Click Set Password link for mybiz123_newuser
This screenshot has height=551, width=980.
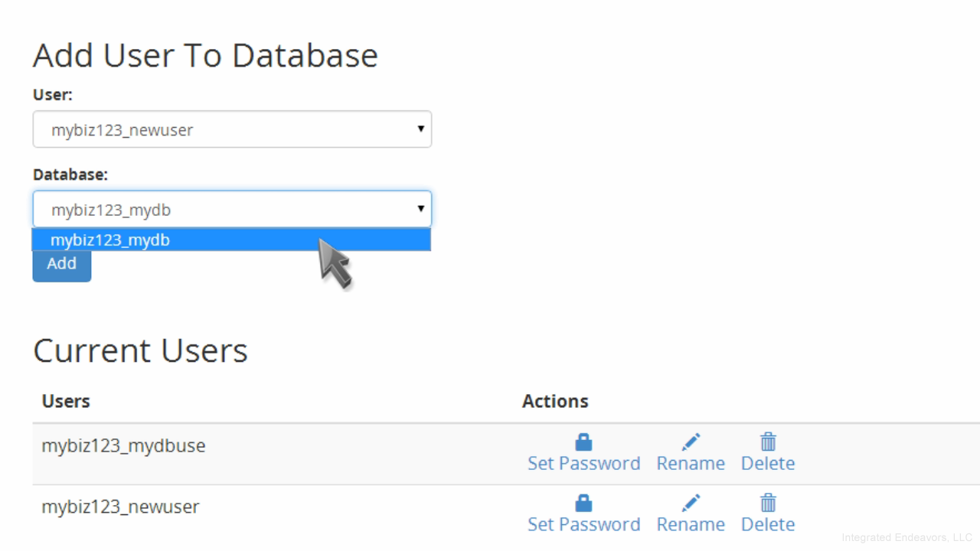583,525
